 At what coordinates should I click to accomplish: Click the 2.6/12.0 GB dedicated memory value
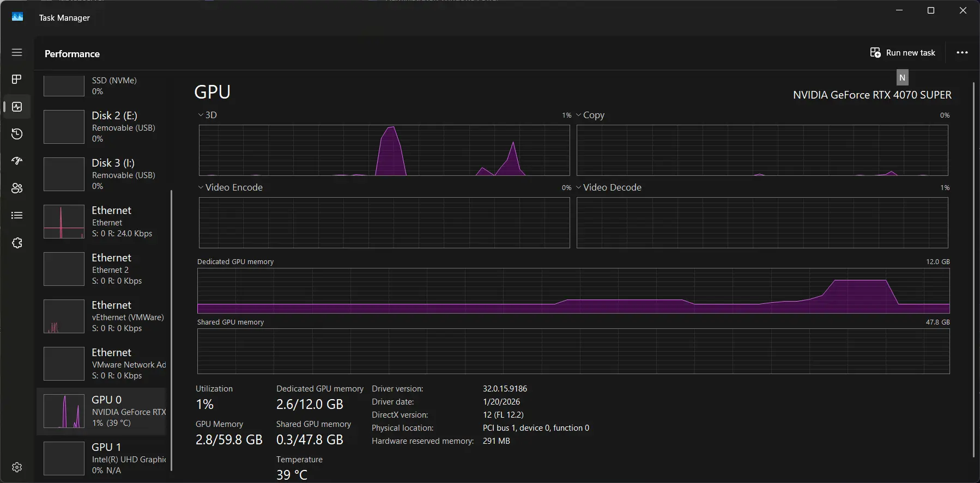pos(310,405)
